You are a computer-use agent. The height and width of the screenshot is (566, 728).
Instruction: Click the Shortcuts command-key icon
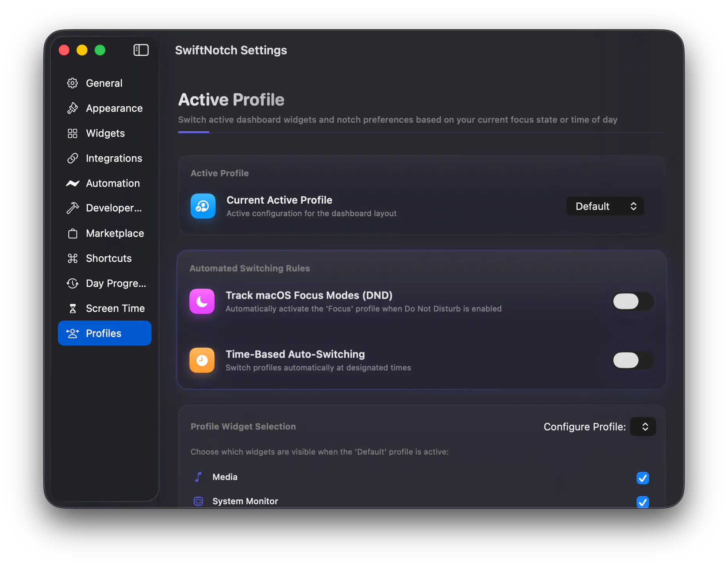coord(73,258)
